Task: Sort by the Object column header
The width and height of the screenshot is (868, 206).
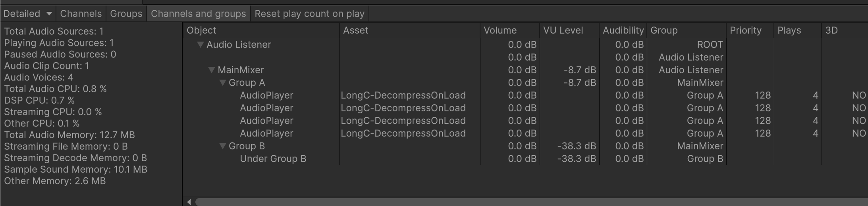Action: click(201, 31)
